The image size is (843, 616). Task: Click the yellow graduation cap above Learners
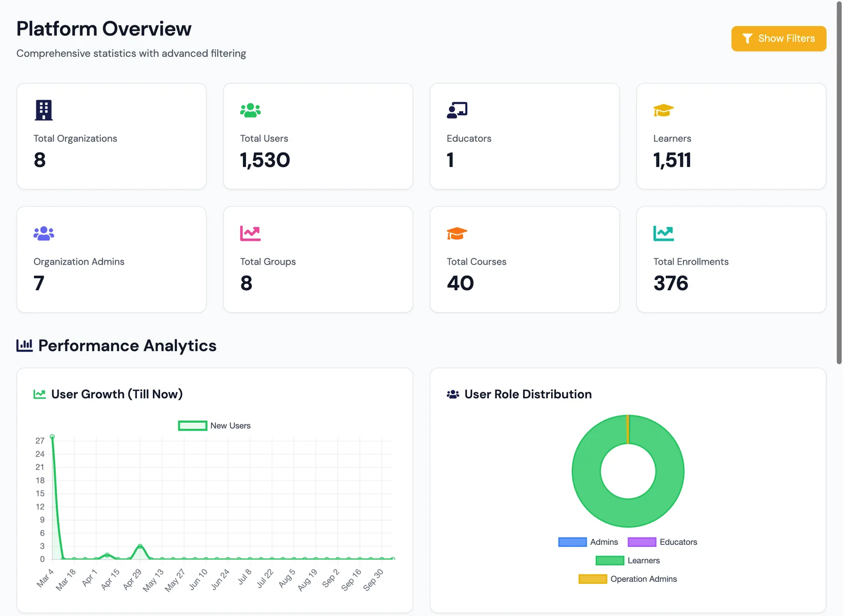[x=663, y=110]
